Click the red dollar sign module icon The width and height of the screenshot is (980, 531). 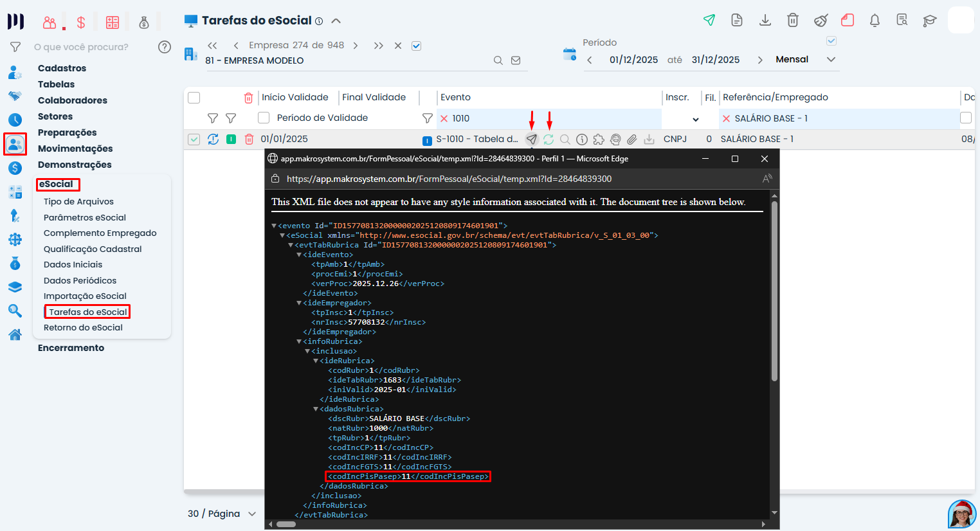(x=81, y=22)
